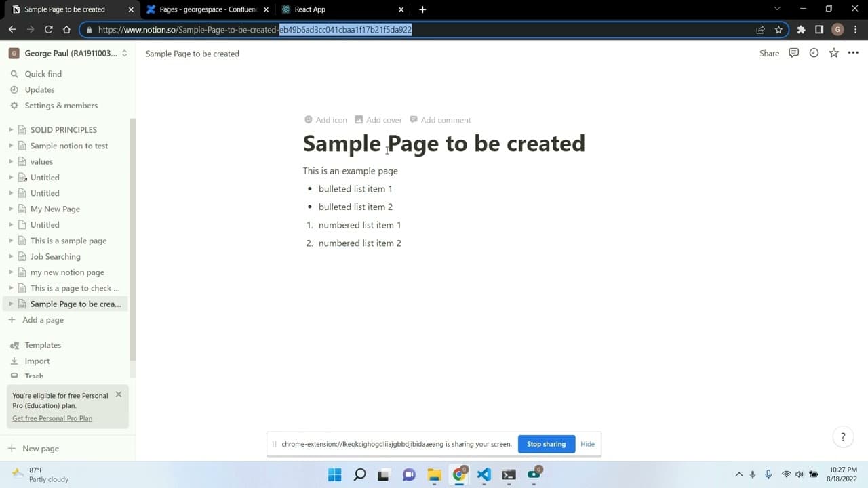Open Chrome three-dot menu
The width and height of the screenshot is (868, 488).
point(856,30)
